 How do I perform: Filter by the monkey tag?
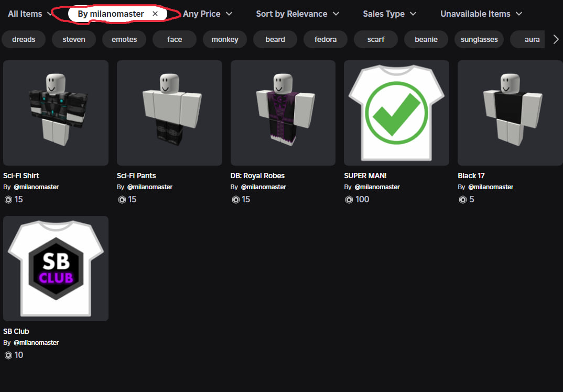[225, 39]
